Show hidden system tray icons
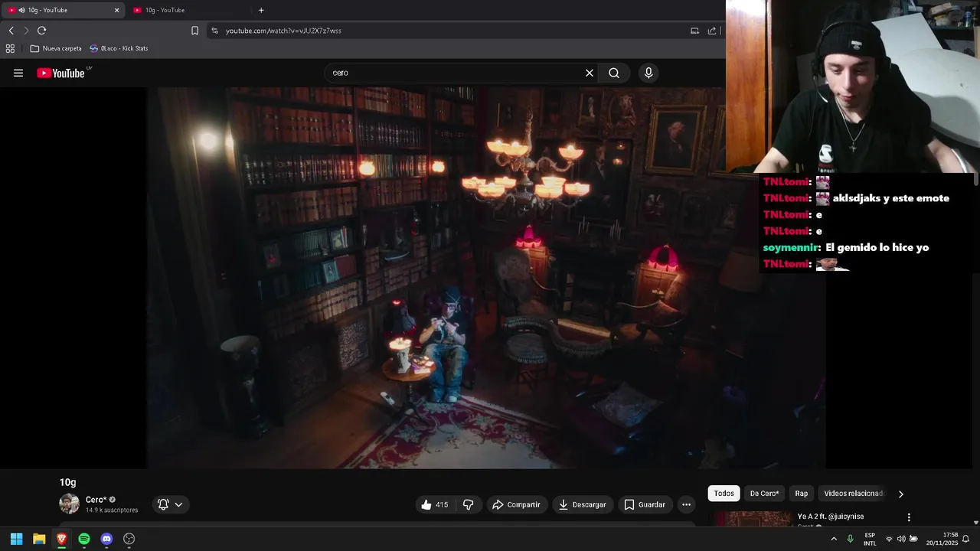980x551 pixels. coord(834,539)
